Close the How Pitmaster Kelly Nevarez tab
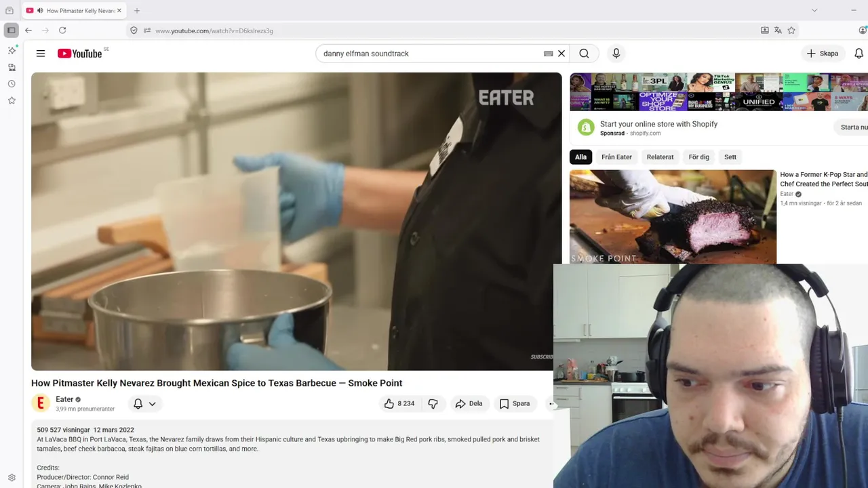The height and width of the screenshot is (488, 868). 119,11
